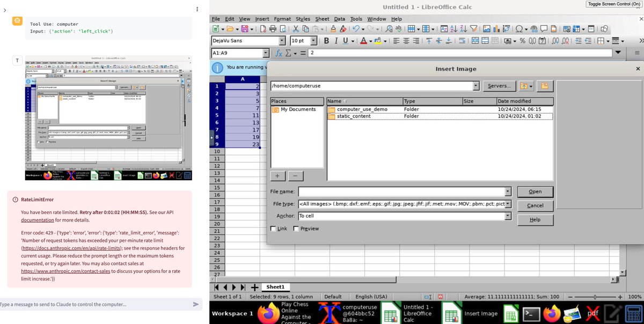
Task: Toggle Underline formatting icon
Action: click(x=346, y=41)
